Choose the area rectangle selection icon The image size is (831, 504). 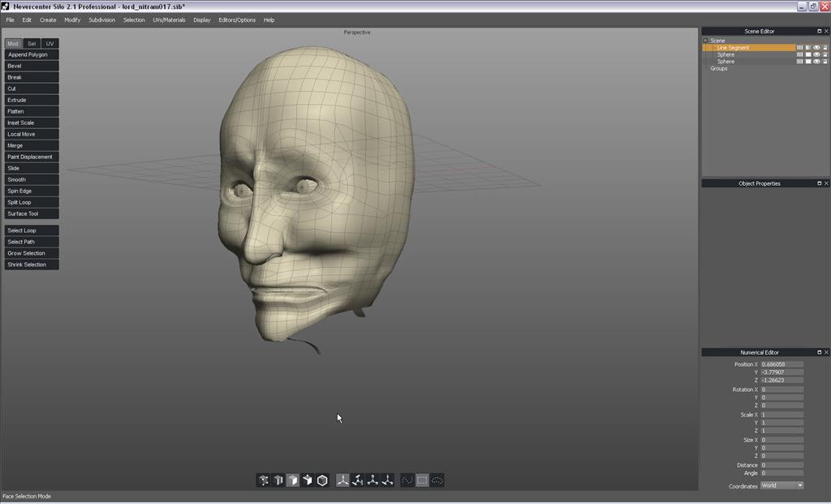(x=423, y=480)
